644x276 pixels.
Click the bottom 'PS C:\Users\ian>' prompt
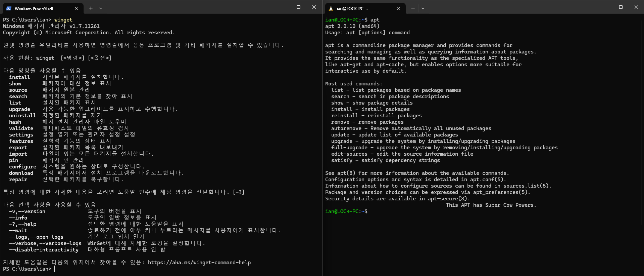[x=27, y=269]
